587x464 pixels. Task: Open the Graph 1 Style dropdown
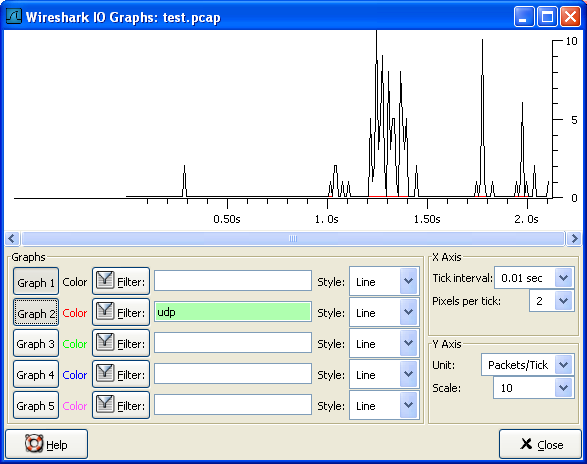point(384,281)
